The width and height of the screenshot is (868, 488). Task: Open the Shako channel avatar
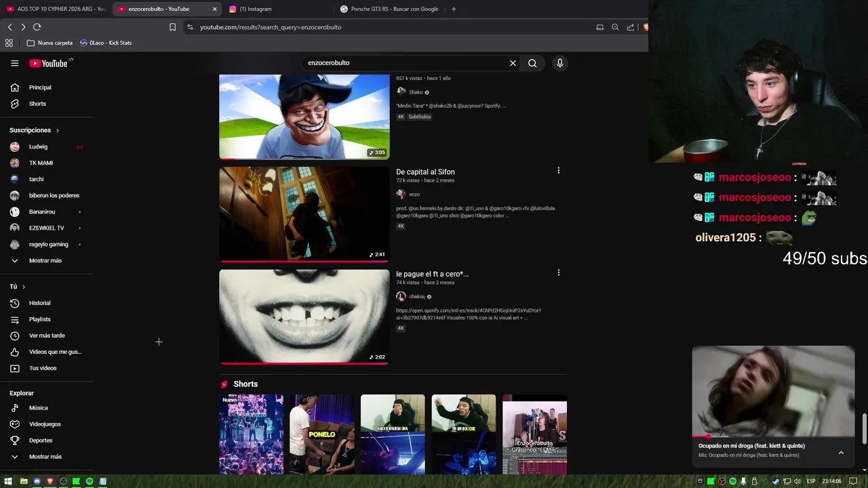(401, 92)
